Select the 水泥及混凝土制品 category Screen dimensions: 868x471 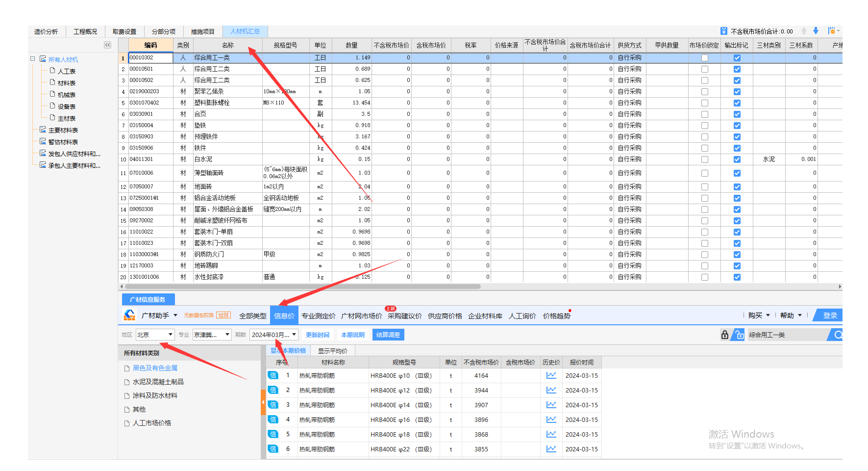coord(158,382)
